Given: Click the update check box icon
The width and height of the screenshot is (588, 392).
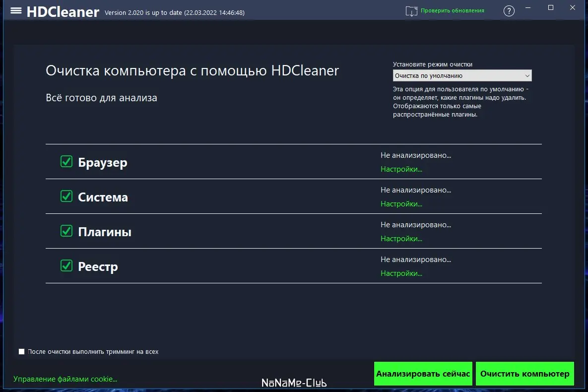Looking at the screenshot, I should click(x=411, y=10).
